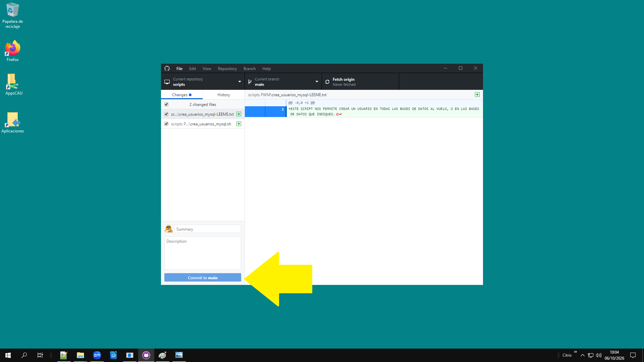Show hidden system tray icons

(583, 355)
